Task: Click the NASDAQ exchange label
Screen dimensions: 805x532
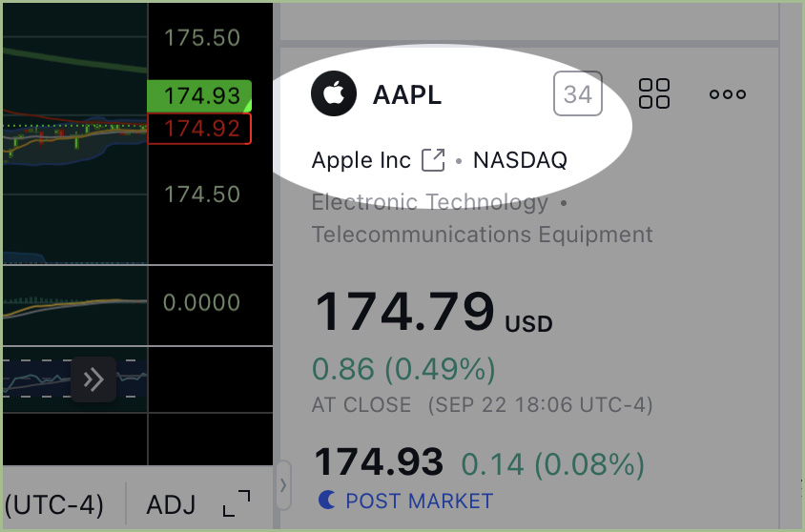Action: pos(520,160)
